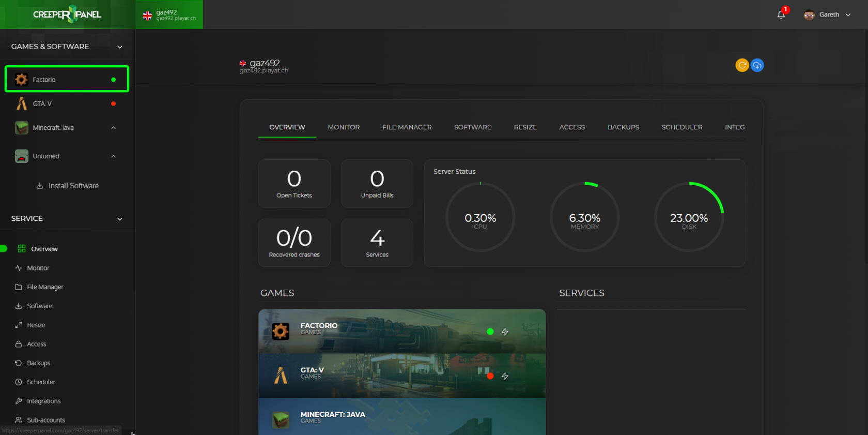Open the Factorio game card
The width and height of the screenshot is (868, 435).
point(402,332)
